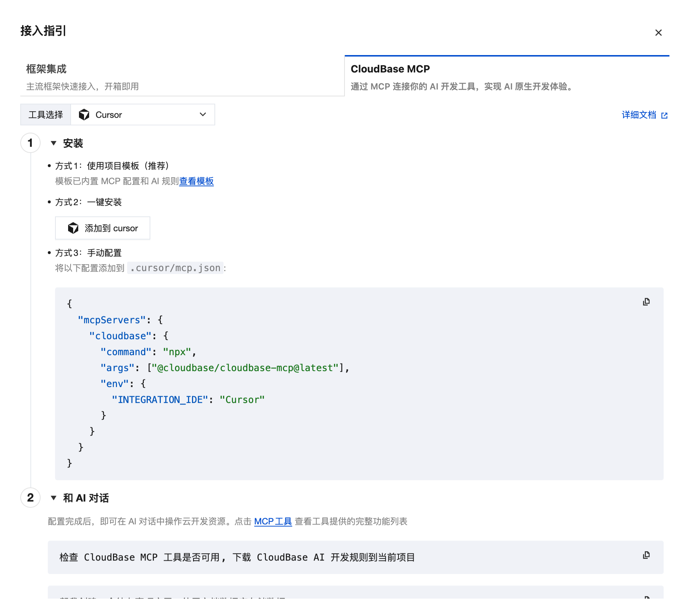Close the 接入指引 dialog
This screenshot has height=616, width=689.
coord(658,33)
